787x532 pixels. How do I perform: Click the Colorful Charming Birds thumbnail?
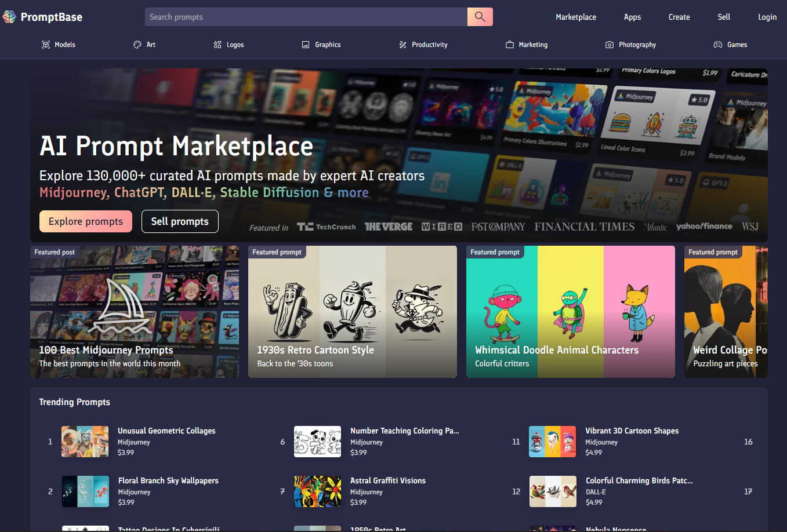[553, 491]
